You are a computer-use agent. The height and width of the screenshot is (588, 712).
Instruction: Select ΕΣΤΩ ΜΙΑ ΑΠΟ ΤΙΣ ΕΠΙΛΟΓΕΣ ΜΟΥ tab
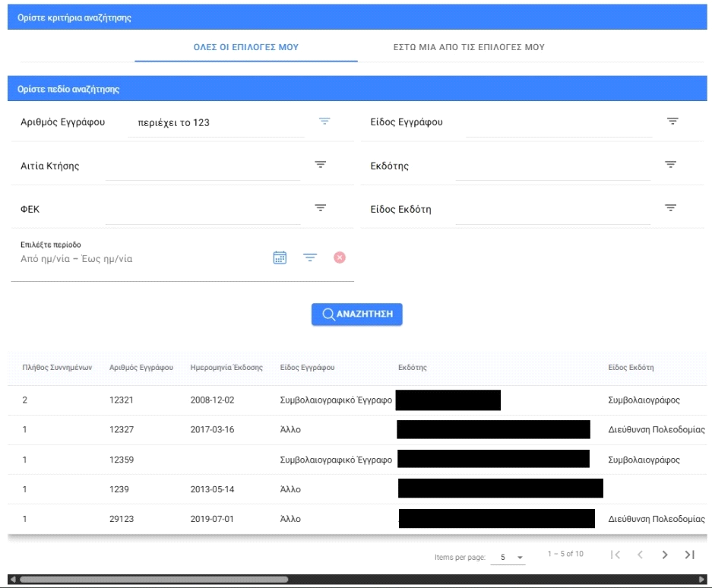click(x=468, y=47)
